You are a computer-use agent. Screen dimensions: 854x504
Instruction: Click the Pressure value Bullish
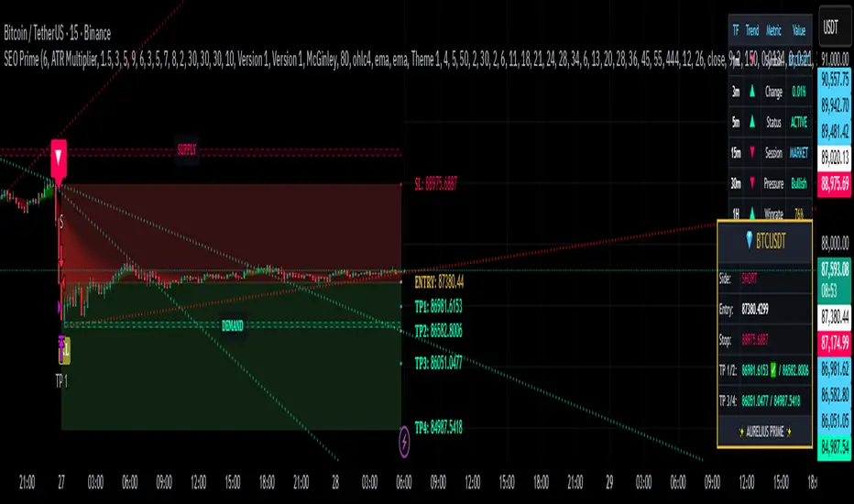tap(799, 183)
